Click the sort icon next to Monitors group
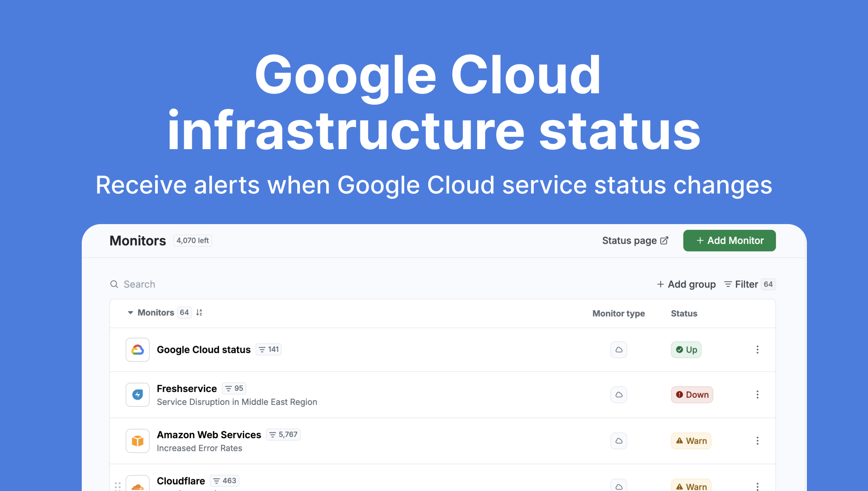This screenshot has width=868, height=491. 199,312
